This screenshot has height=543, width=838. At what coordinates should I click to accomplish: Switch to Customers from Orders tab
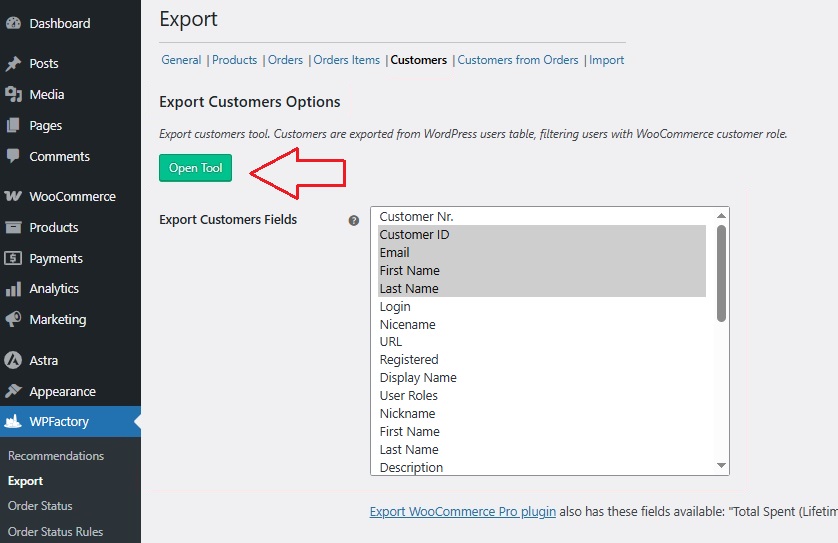point(518,60)
